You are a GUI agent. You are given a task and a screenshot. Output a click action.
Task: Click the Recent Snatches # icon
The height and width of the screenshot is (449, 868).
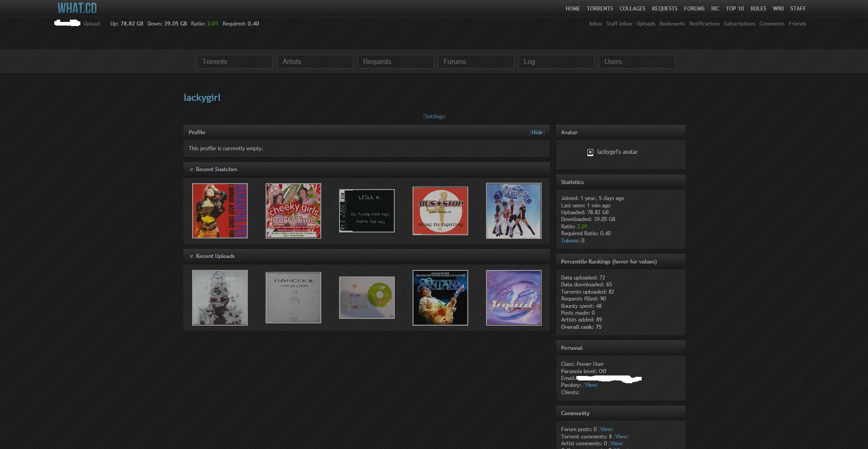[191, 169]
